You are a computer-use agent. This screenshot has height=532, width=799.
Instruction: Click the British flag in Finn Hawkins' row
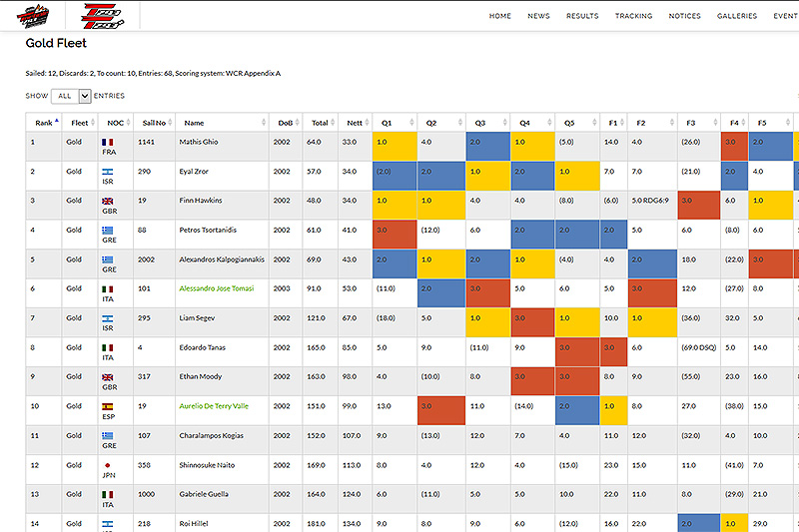108,201
